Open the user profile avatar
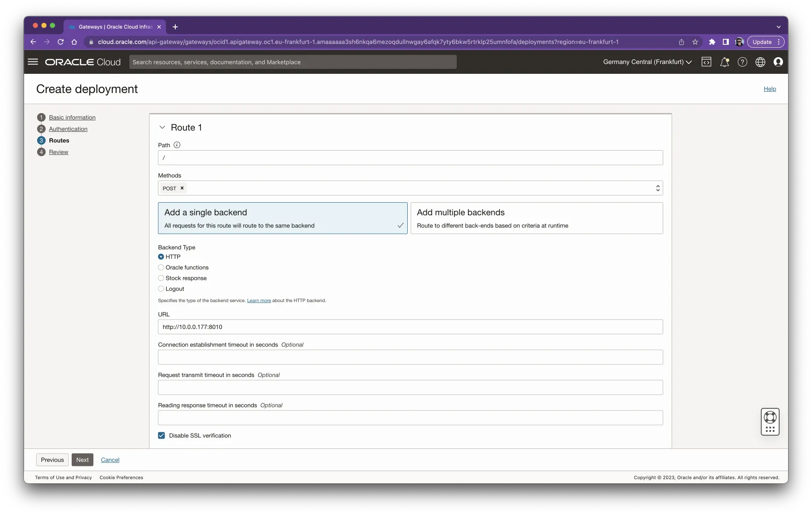The height and width of the screenshot is (515, 812). [778, 62]
